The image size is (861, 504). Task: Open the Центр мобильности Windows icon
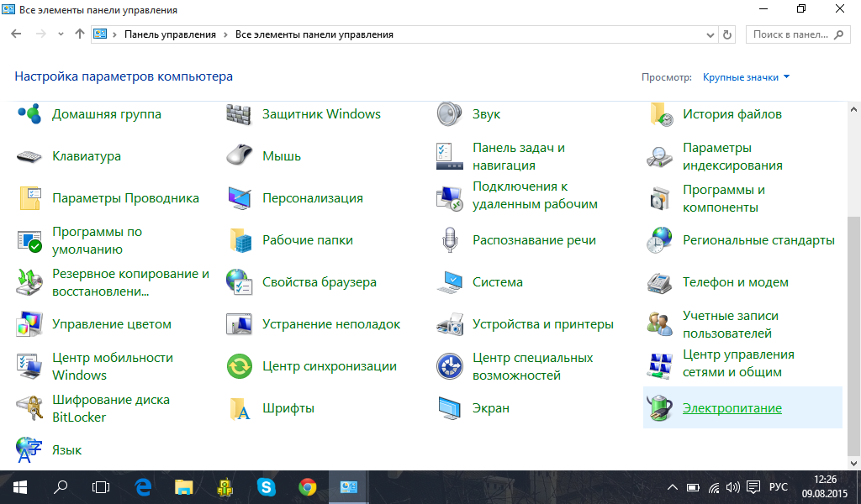point(29,365)
